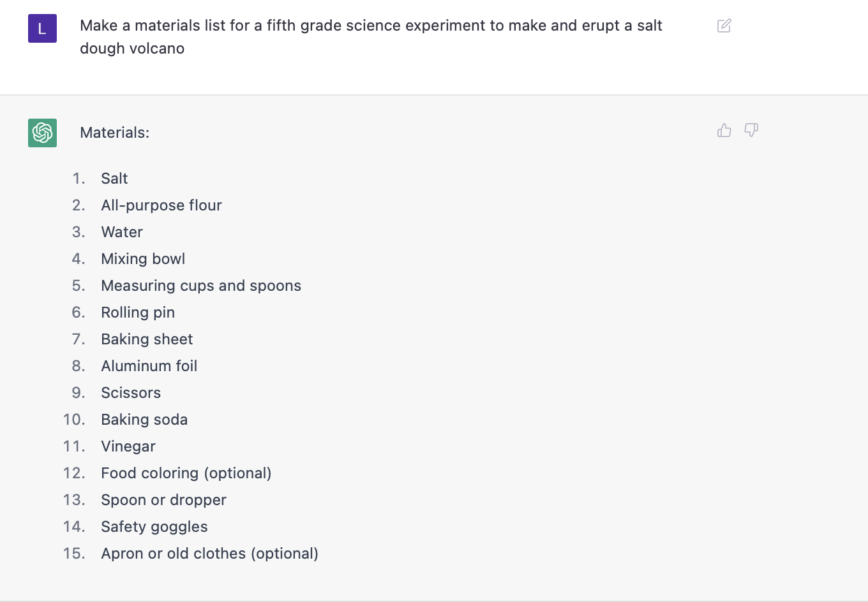Click the "Water" list entry
The width and height of the screenshot is (868, 602).
(122, 232)
